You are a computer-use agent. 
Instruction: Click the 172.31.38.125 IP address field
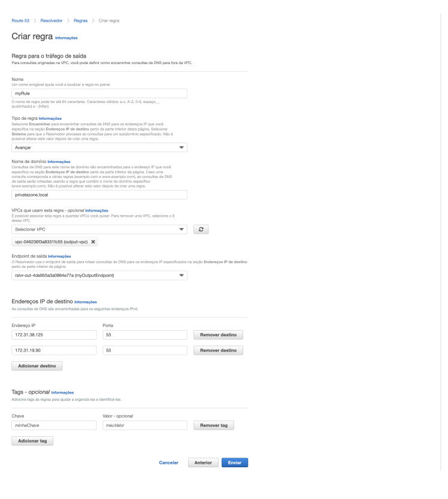[54, 334]
